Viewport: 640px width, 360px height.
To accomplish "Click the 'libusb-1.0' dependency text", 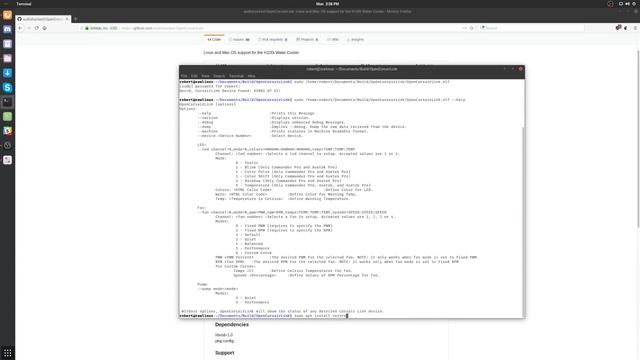I will [x=224, y=335].
